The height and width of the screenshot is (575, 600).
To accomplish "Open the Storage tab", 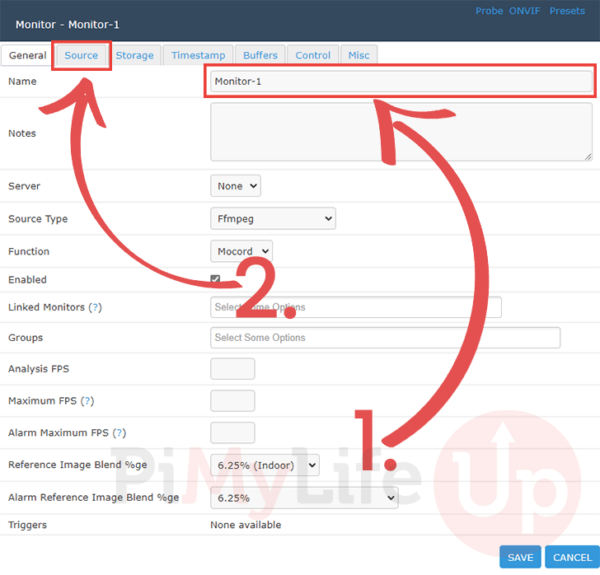I will 134,56.
